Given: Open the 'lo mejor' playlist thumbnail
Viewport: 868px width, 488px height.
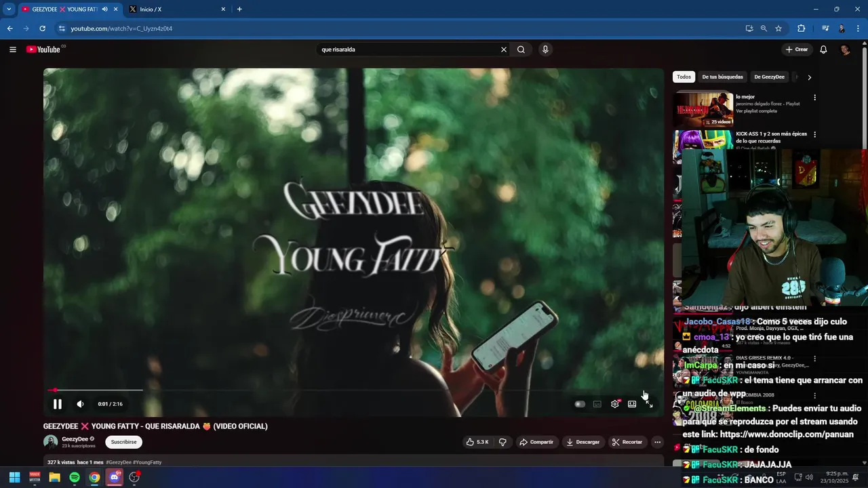Looking at the screenshot, I should (x=703, y=109).
